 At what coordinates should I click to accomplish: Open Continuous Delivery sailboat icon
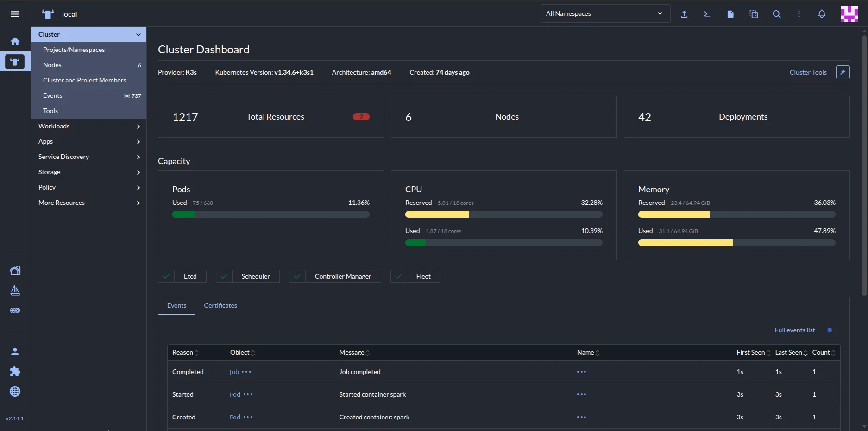pyautogui.click(x=15, y=291)
